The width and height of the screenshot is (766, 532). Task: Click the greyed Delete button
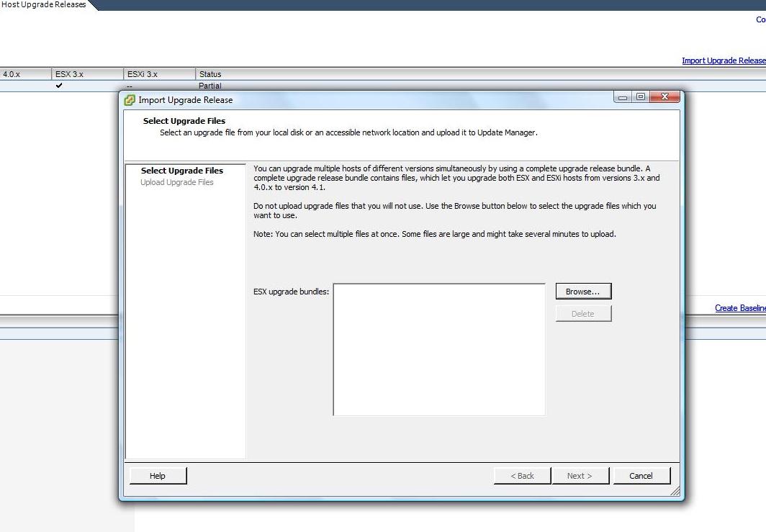pyautogui.click(x=583, y=314)
